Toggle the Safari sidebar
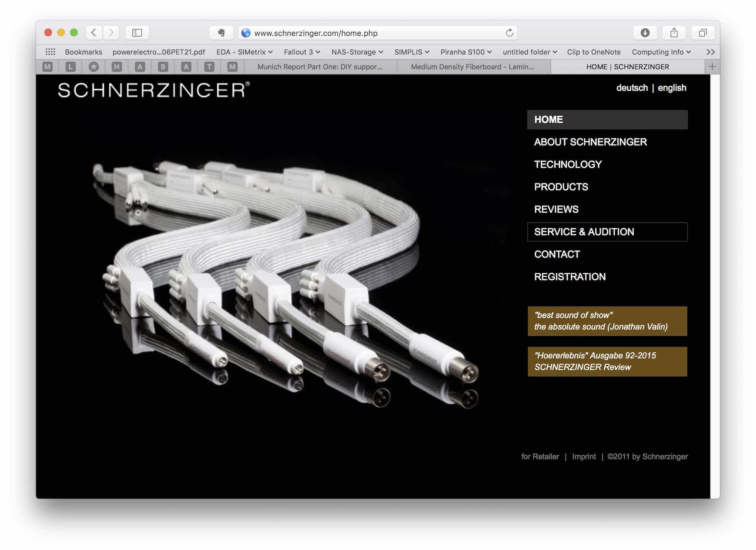 137,32
